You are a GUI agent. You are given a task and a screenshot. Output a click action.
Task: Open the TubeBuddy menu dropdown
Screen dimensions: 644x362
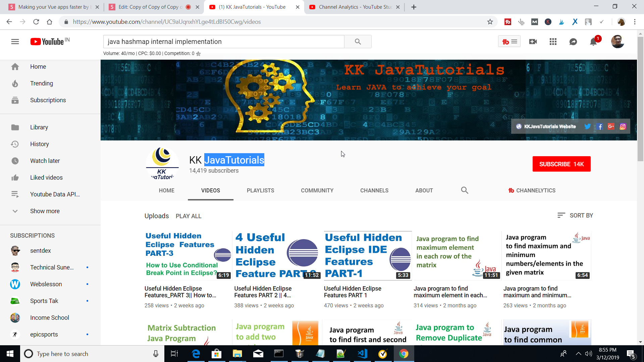point(509,42)
